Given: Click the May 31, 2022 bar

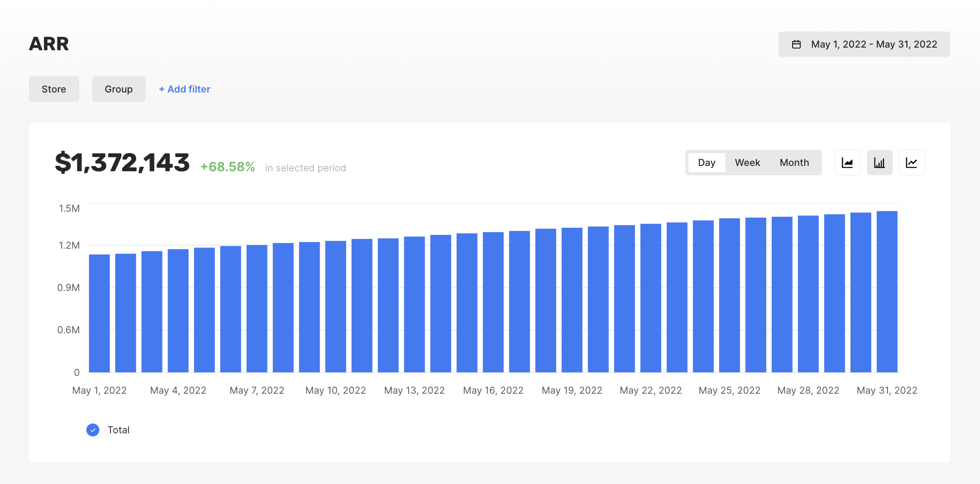Looking at the screenshot, I should tap(887, 291).
